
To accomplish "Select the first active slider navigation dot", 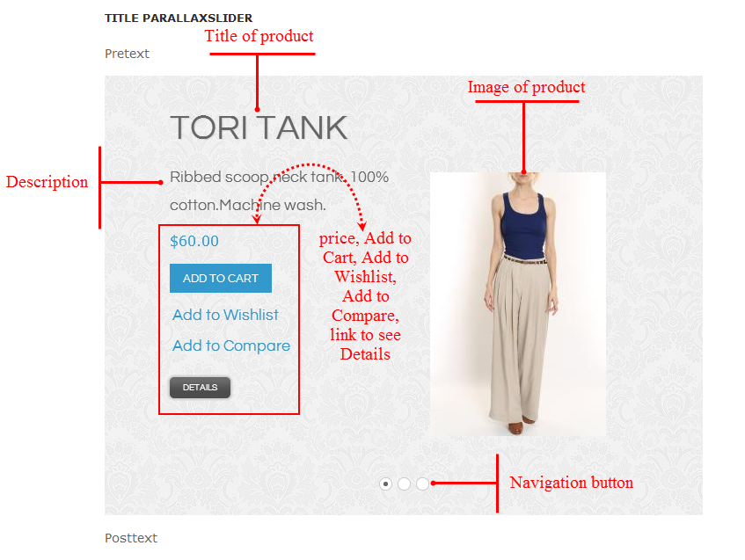I will tap(386, 484).
